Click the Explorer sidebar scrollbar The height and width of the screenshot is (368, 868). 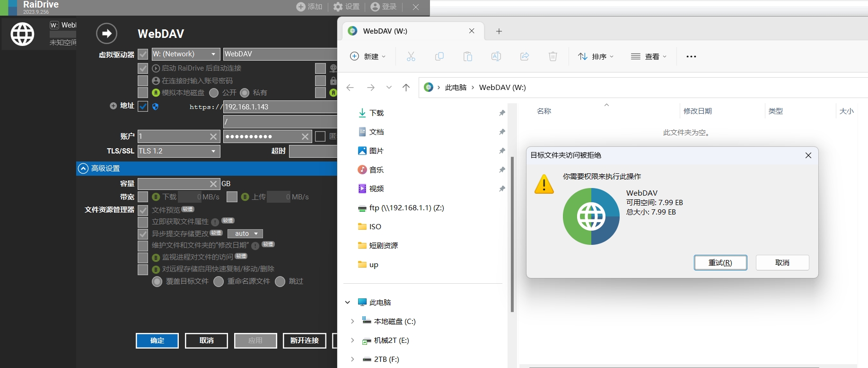(x=512, y=234)
